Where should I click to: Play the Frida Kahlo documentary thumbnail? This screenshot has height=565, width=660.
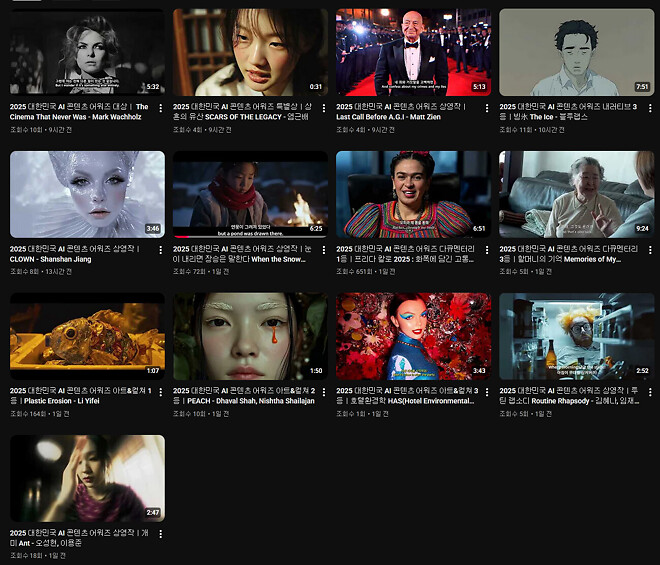coord(413,194)
